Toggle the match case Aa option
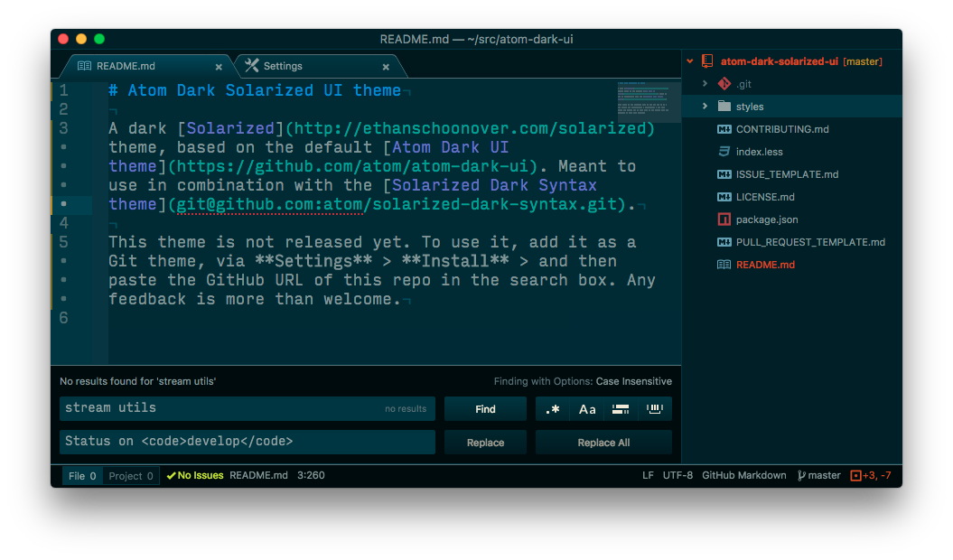Screen dimensions: 953x560 [x=586, y=409]
